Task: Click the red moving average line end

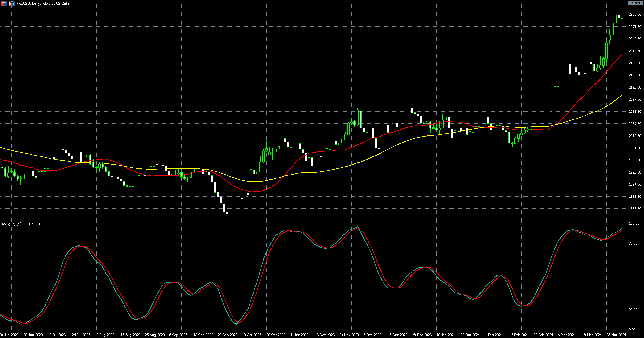Action: coord(621,55)
